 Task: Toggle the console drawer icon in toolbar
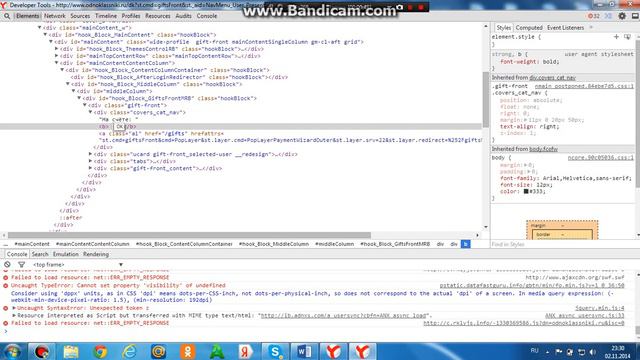click(x=608, y=16)
